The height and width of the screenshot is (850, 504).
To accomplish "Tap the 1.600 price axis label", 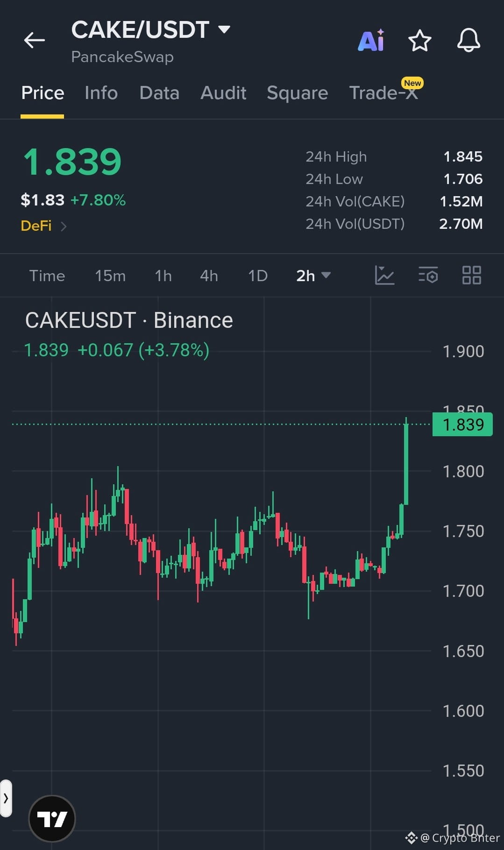I will point(463,711).
